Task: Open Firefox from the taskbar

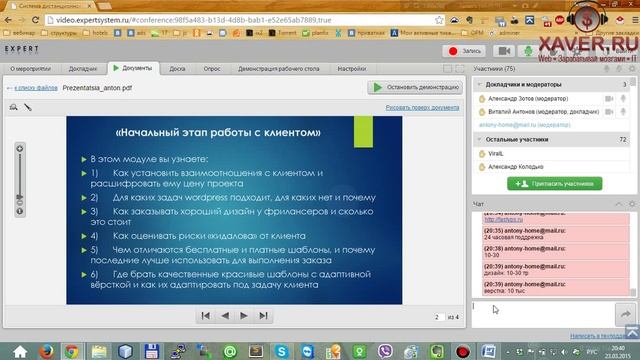Action: pyautogui.click(x=46, y=351)
